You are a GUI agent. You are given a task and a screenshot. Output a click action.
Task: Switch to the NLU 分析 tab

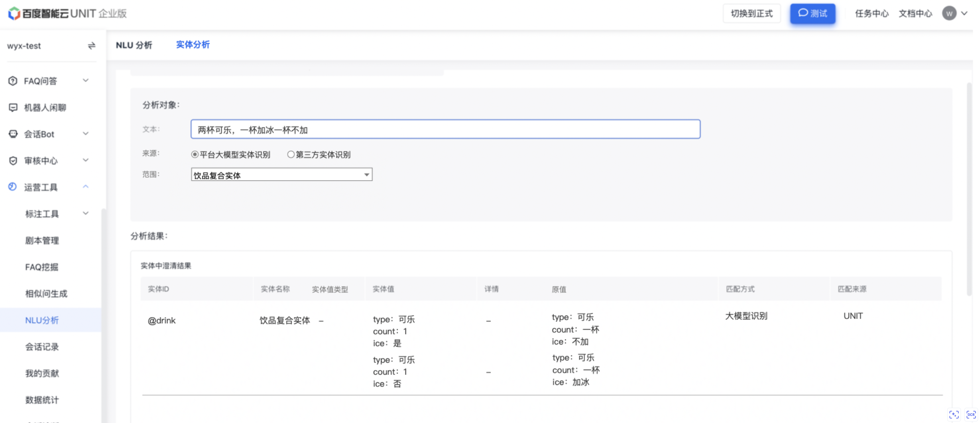pos(134,45)
